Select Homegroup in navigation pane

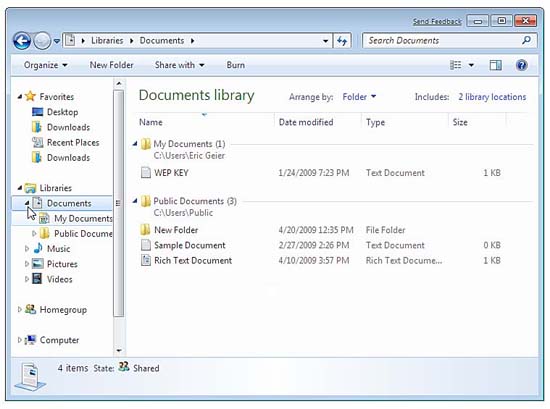coord(63,309)
